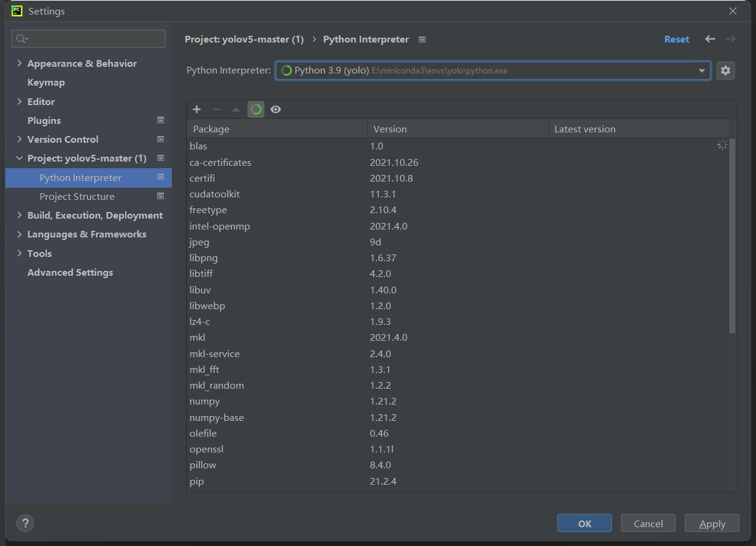Open the interpreter gear settings menu
The height and width of the screenshot is (546, 756).
tap(726, 70)
